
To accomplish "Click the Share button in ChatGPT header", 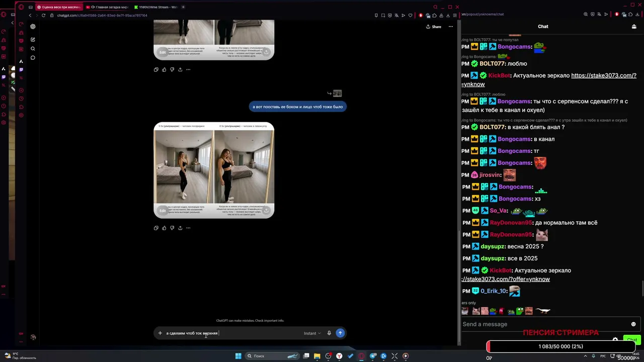I will coord(433,27).
